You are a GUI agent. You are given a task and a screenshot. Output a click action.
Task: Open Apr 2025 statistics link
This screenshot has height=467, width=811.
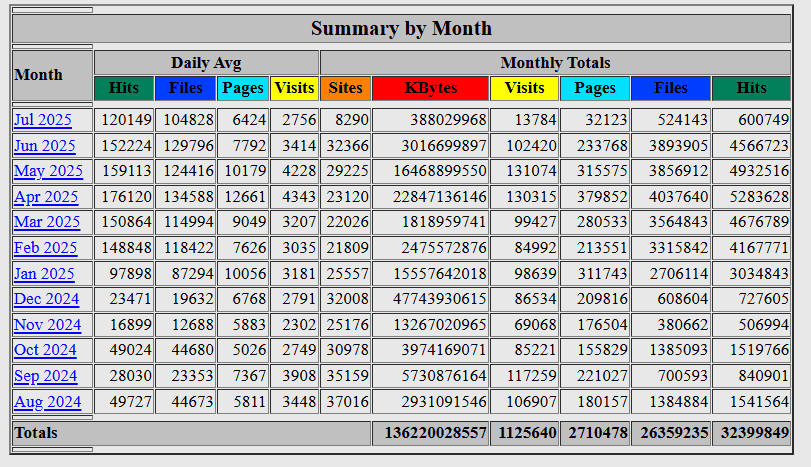point(46,197)
